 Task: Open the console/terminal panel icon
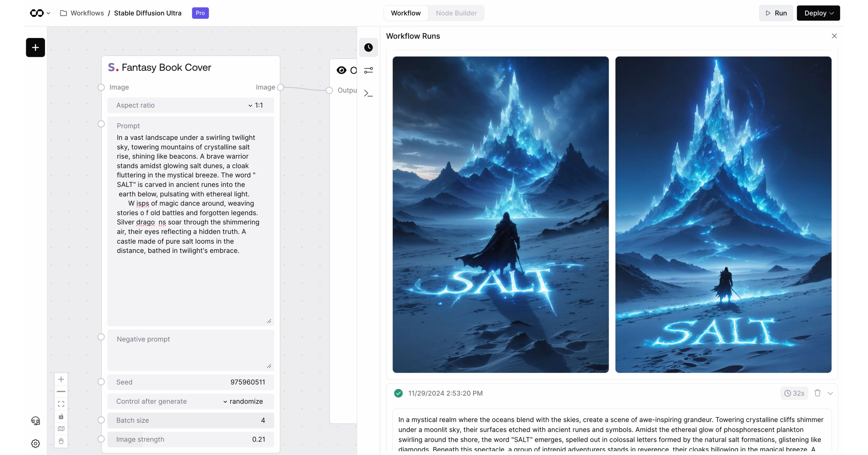tap(369, 93)
